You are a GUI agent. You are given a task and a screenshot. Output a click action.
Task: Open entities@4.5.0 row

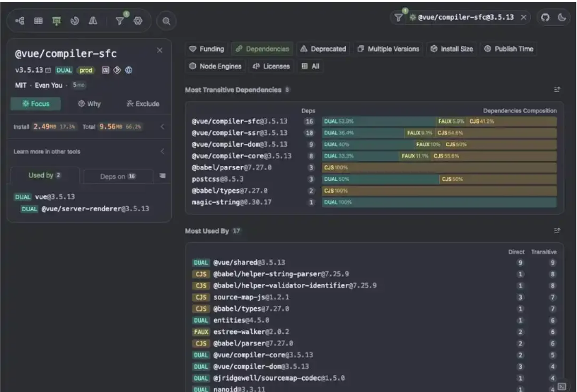point(241,320)
